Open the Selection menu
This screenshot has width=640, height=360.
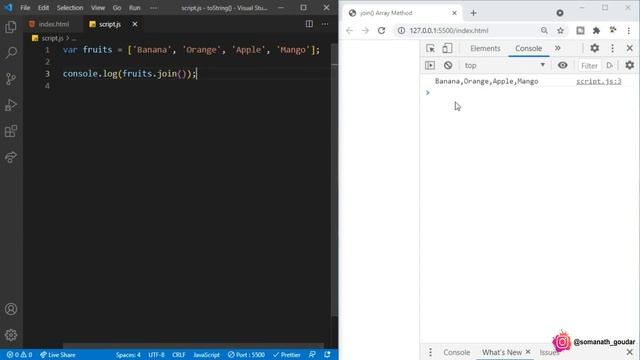(x=70, y=8)
